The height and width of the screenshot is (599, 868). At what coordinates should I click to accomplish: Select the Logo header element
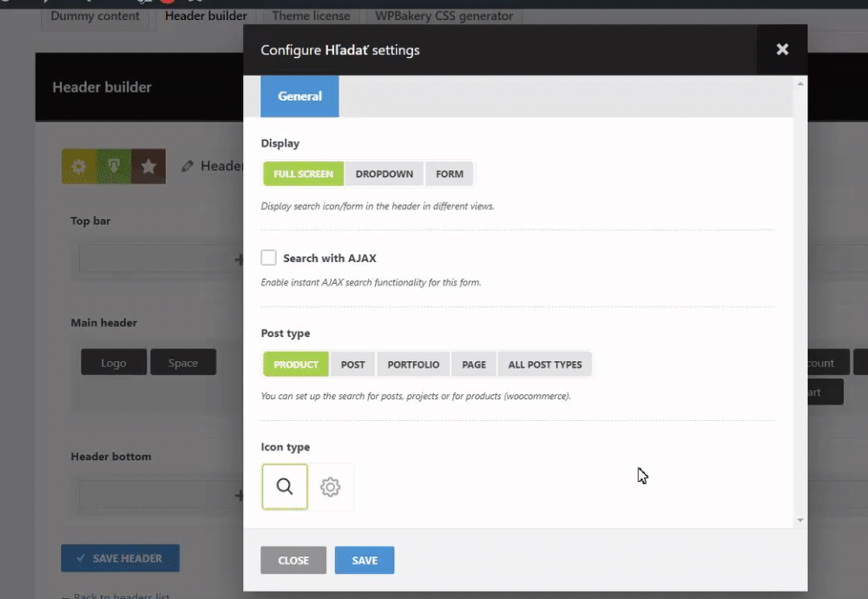pos(114,363)
